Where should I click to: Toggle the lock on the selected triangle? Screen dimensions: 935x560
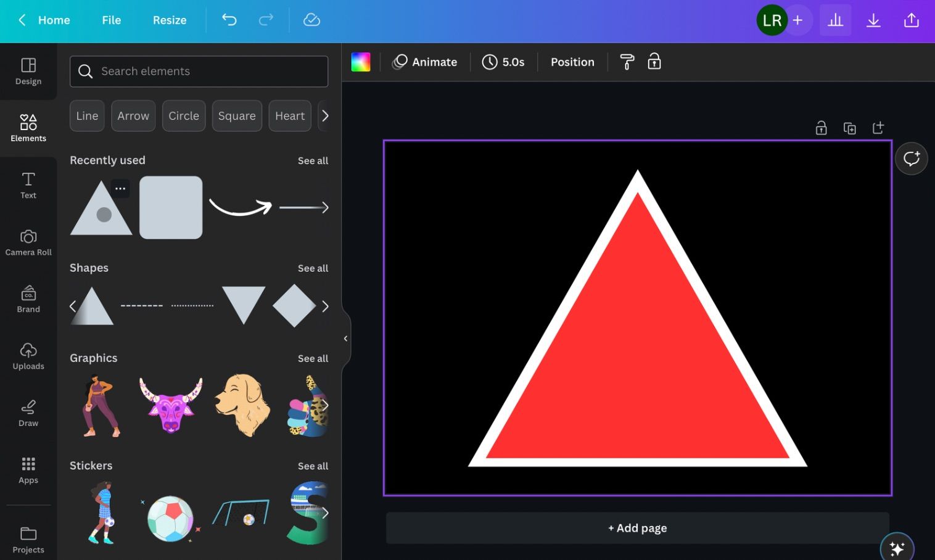pos(654,62)
